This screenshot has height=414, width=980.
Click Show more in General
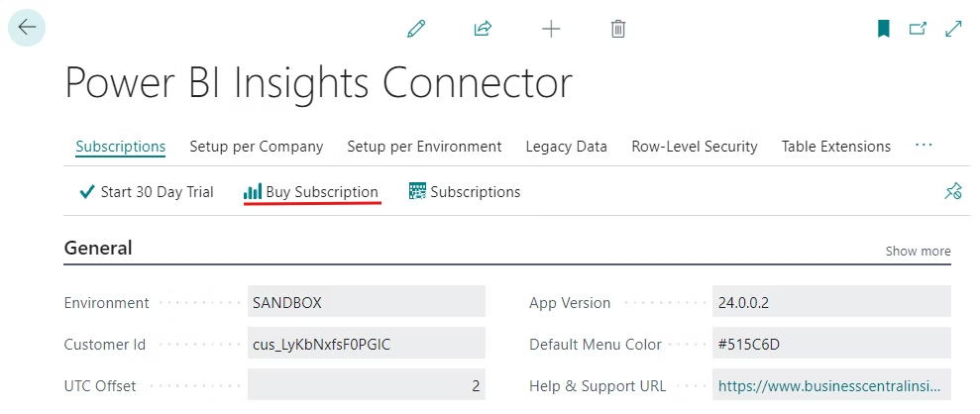coord(919,251)
